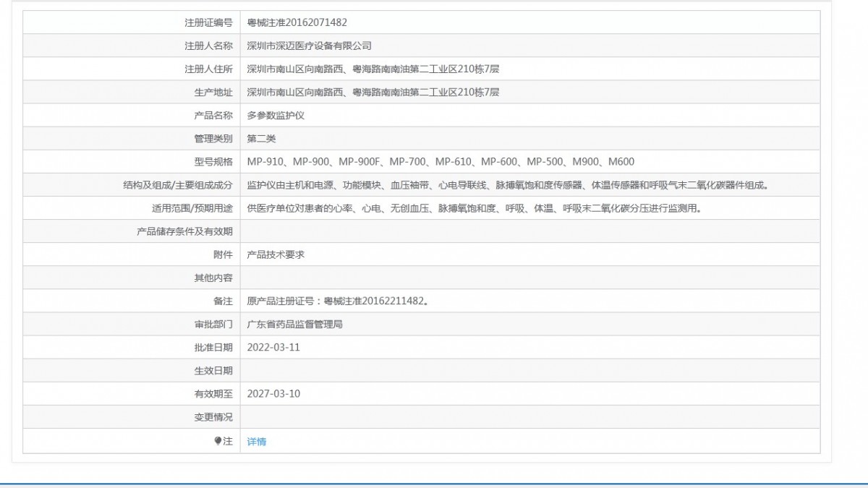Select expiry date 2027-03-10
The width and height of the screenshot is (868, 488).
273,394
